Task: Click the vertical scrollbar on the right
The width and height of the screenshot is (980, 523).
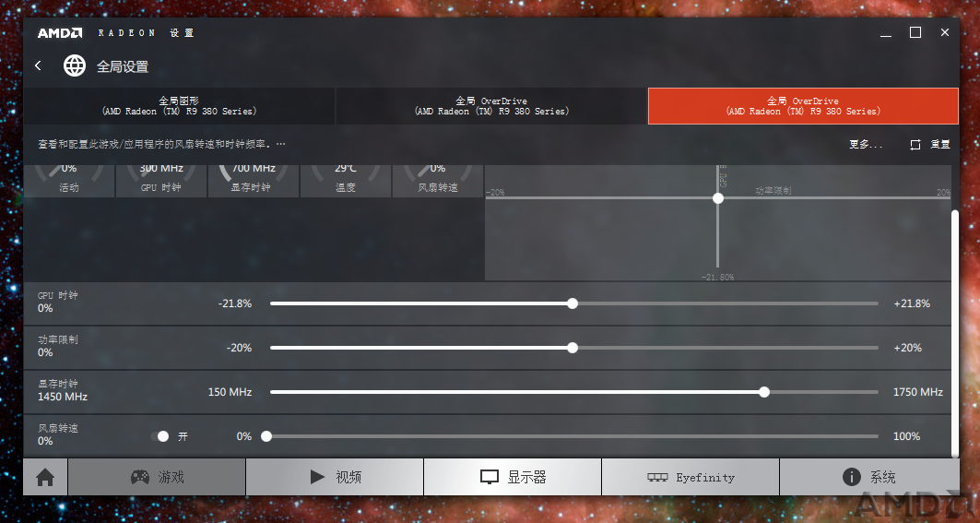Action: (x=954, y=333)
